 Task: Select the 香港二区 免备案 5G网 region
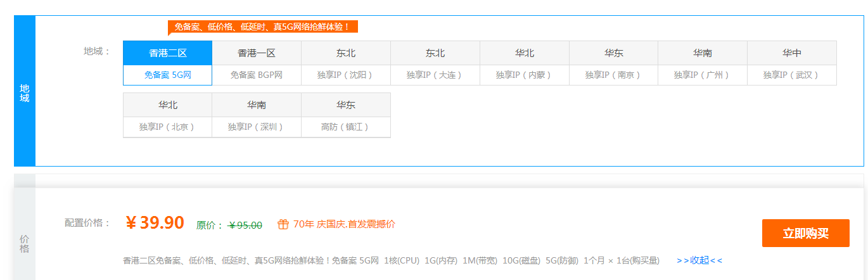click(167, 63)
